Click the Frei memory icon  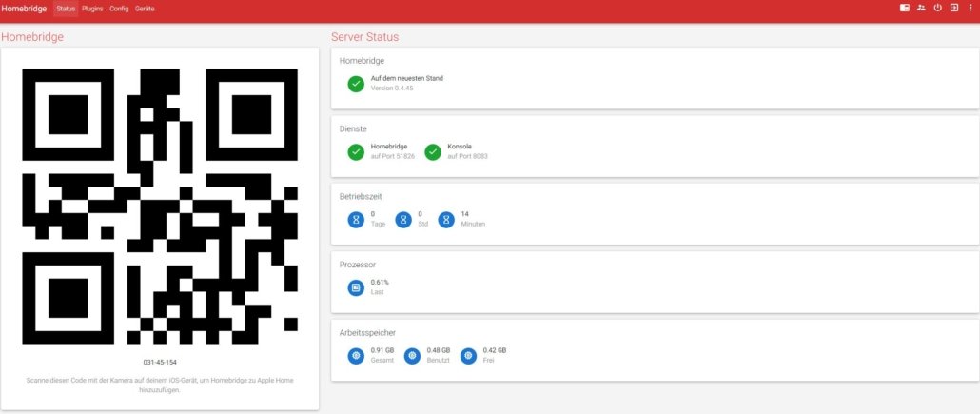469,356
